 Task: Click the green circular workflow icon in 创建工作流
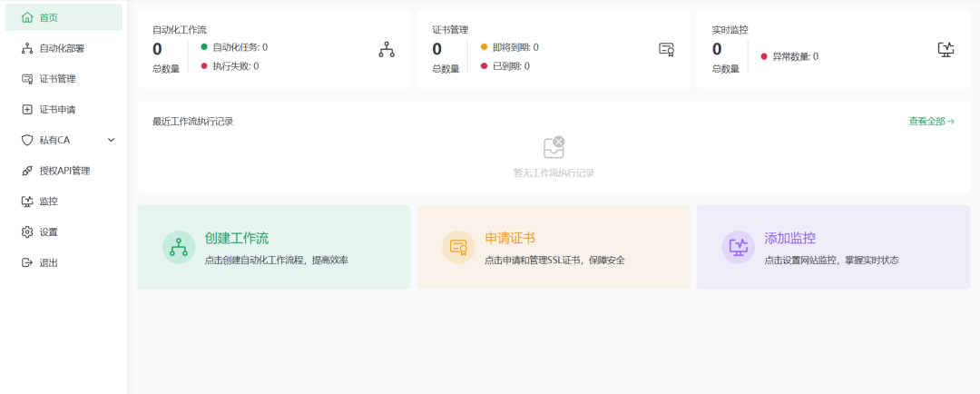pos(180,247)
